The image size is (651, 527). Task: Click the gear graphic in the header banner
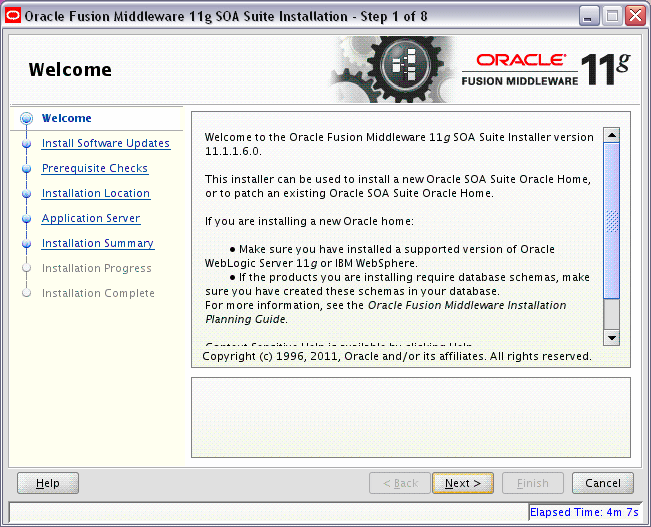(x=392, y=69)
